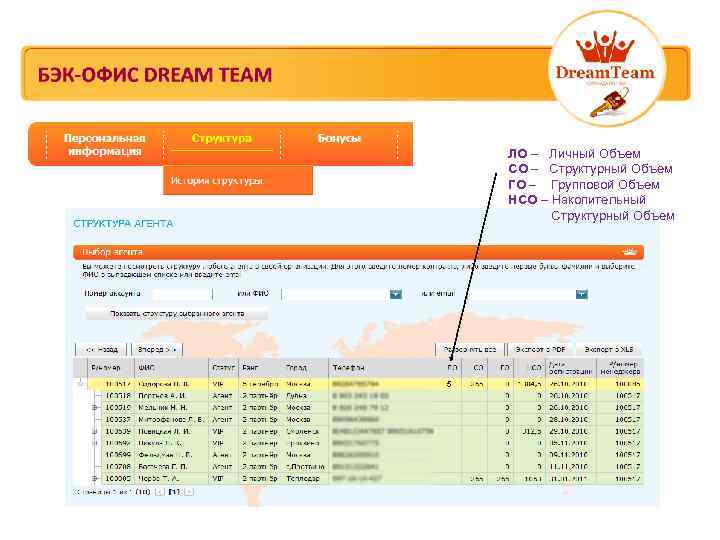This screenshot has height=540, width=720.
Task: Collapse the top-level agent row 100517
Action: coord(80,384)
